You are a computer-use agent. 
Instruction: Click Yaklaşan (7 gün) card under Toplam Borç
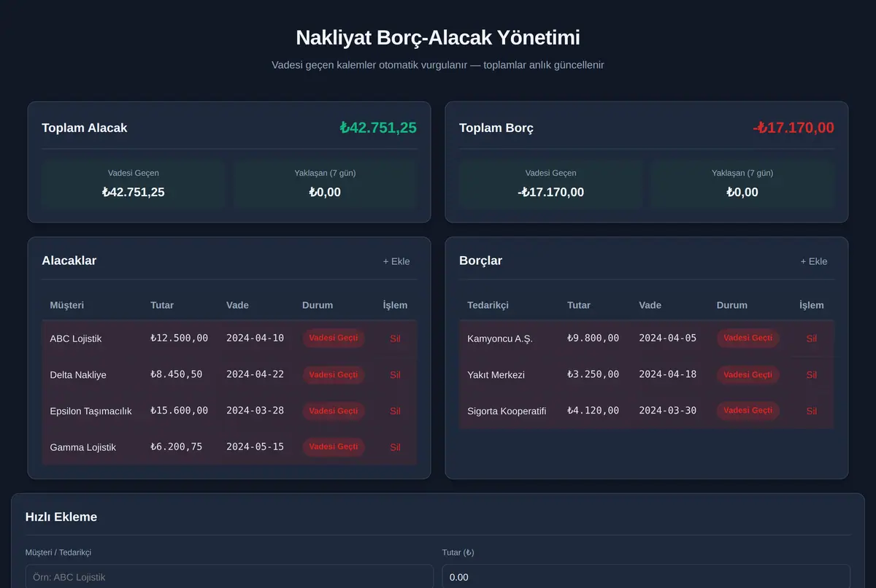coord(742,184)
